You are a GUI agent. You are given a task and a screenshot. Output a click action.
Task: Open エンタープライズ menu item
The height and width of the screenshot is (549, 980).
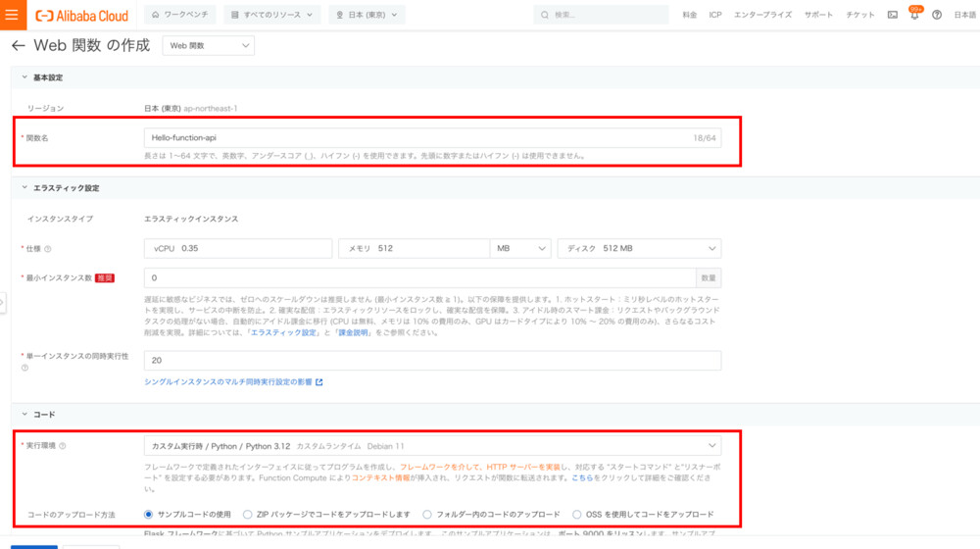click(x=762, y=15)
